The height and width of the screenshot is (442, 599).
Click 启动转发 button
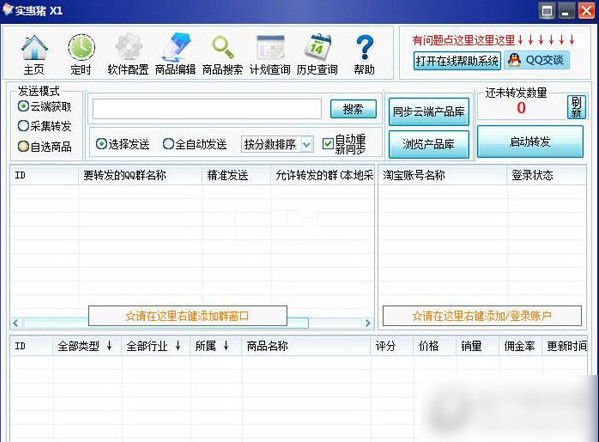point(530,142)
